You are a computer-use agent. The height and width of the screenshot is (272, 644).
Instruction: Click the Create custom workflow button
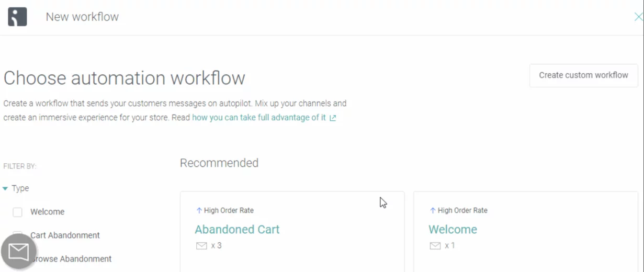pos(583,75)
